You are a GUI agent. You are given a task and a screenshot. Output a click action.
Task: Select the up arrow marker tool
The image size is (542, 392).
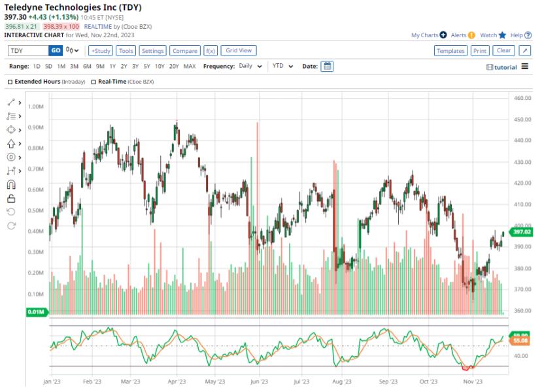11,144
